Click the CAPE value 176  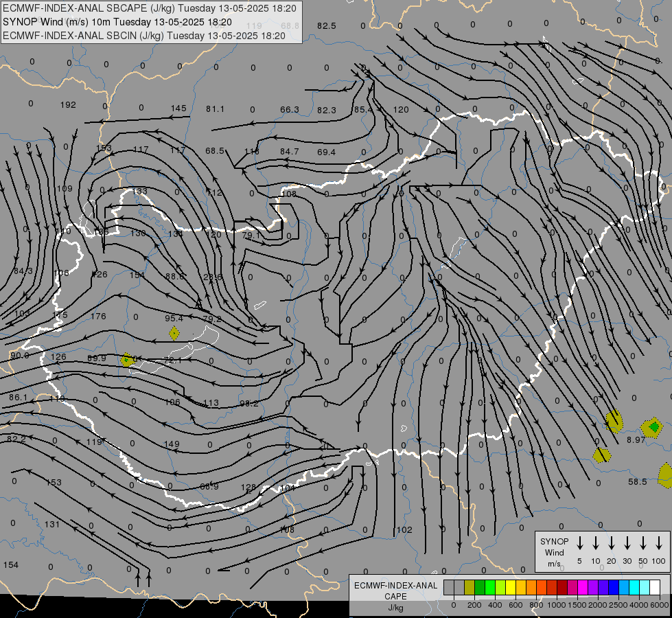(98, 316)
